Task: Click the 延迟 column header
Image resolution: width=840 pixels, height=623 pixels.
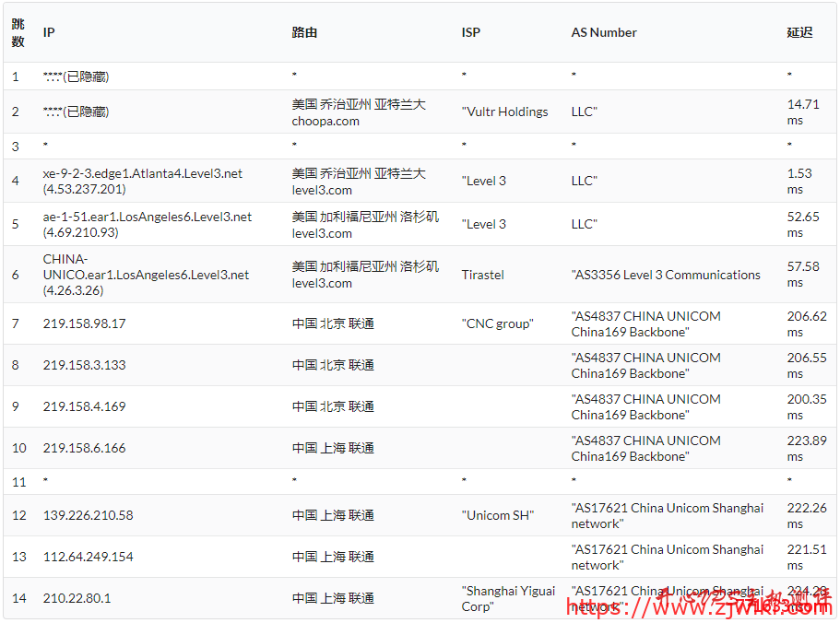Action: (x=799, y=32)
